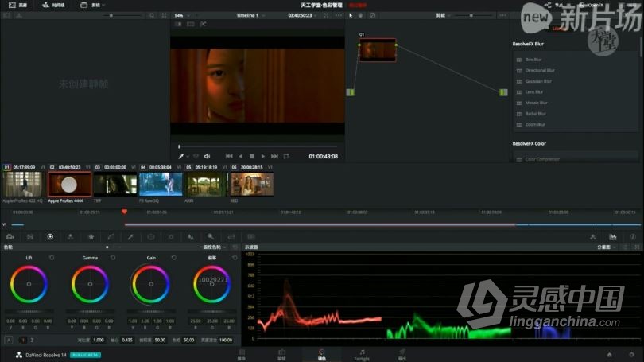
Task: Toggle viewer audio mute speaker
Action: click(x=207, y=156)
